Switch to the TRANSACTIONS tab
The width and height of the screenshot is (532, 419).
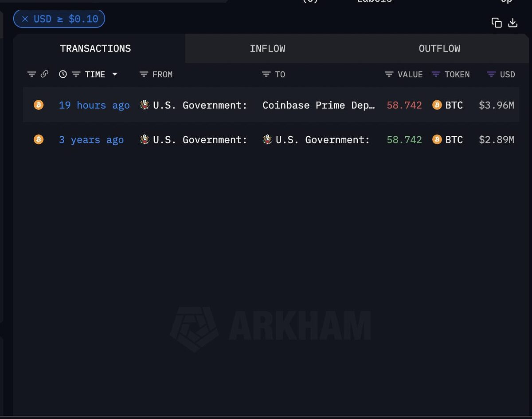[x=95, y=48]
